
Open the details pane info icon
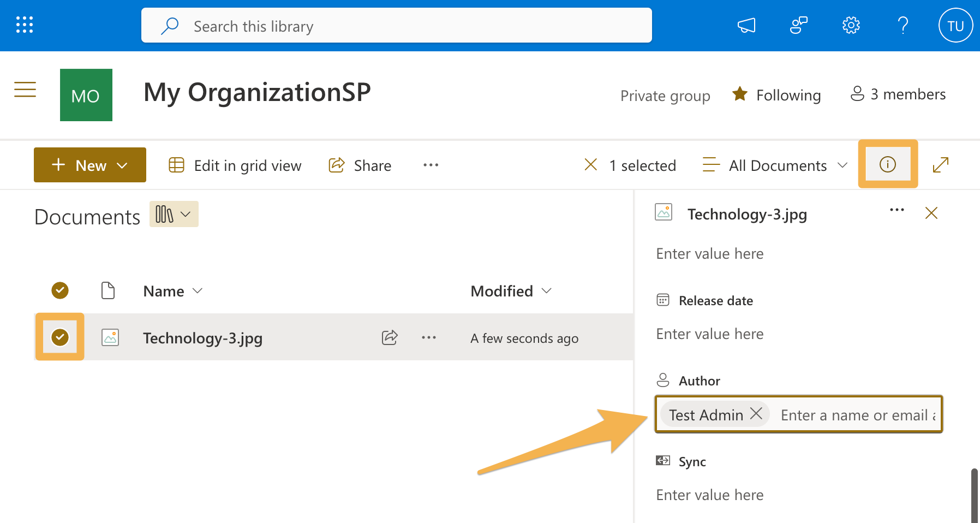coord(888,164)
